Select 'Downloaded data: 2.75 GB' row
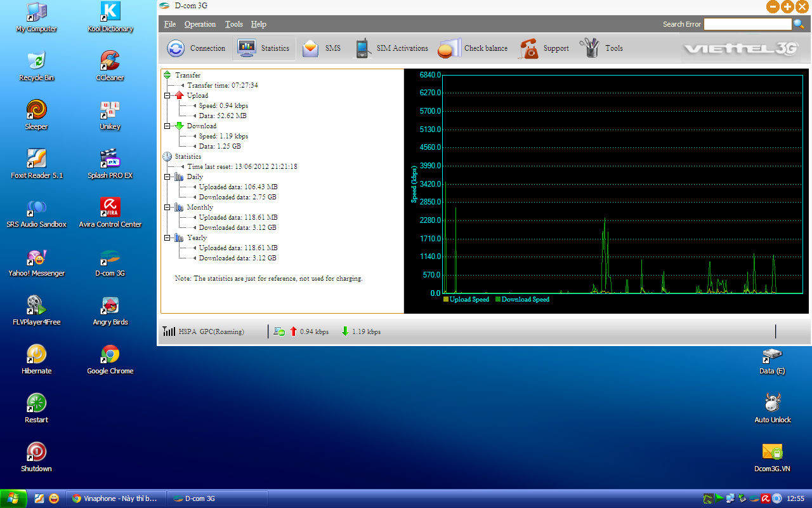Viewport: 812px width, 508px height. coord(238,197)
